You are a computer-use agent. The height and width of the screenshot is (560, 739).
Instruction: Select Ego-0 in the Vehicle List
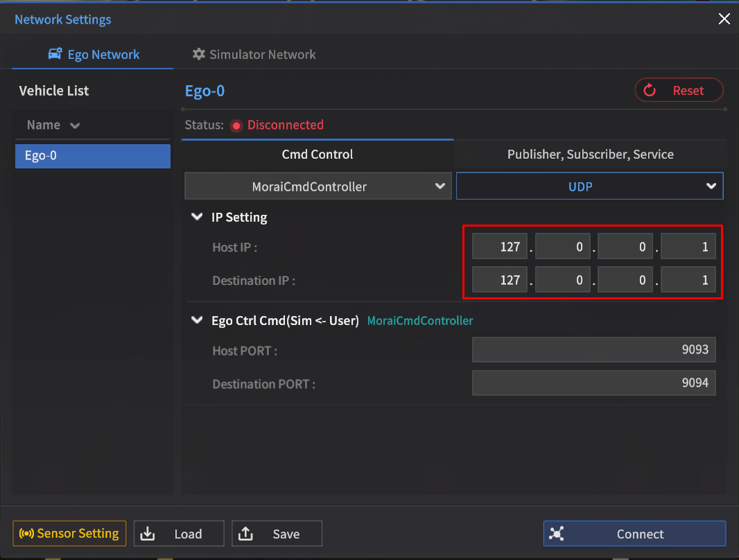[92, 156]
